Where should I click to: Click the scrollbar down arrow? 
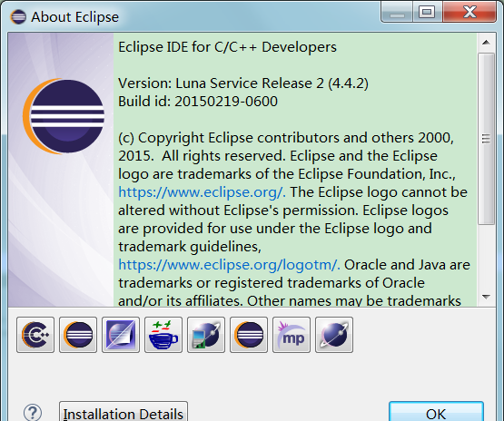pyautogui.click(x=486, y=297)
